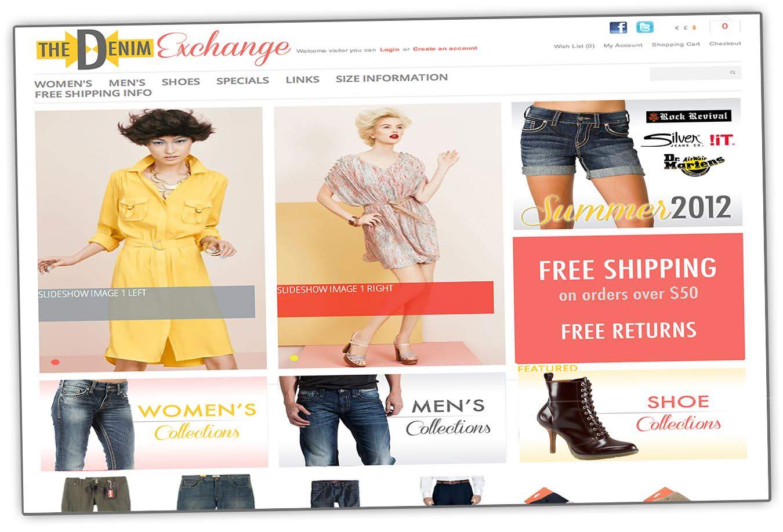Click The Denim Exchange logo

click(163, 48)
